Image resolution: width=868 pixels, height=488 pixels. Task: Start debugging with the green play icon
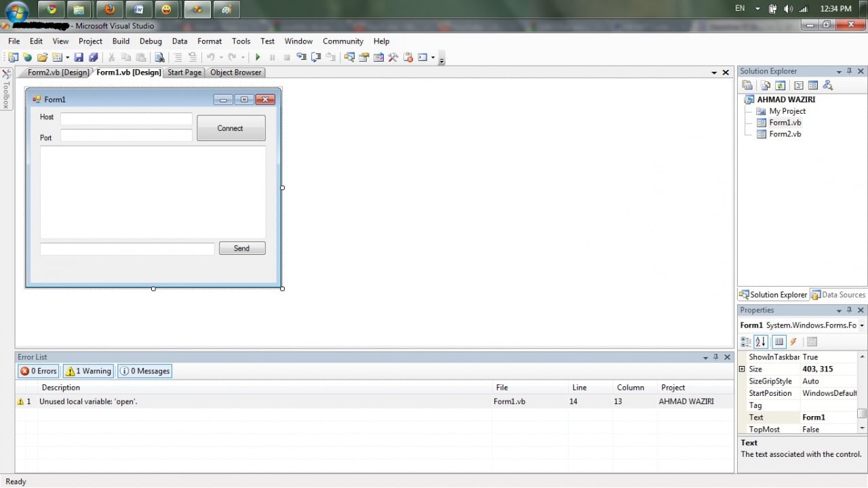pyautogui.click(x=258, y=57)
